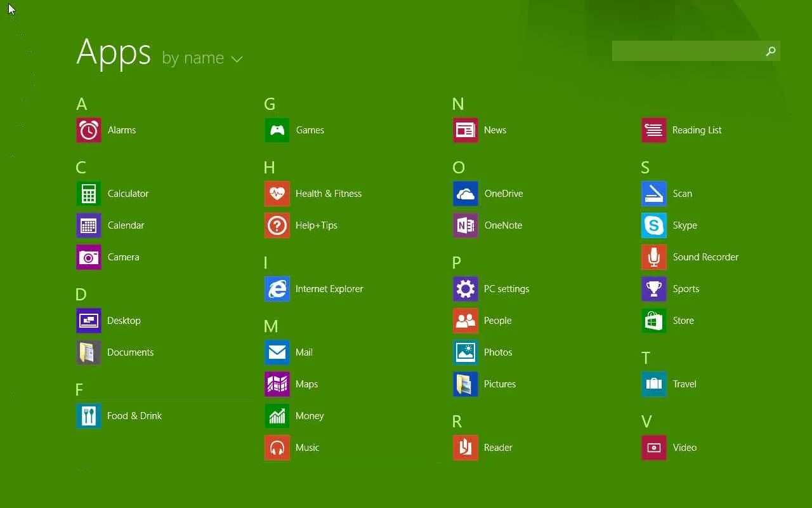The height and width of the screenshot is (508, 812).
Task: Open the Pictures folder icon
Action: click(x=466, y=384)
